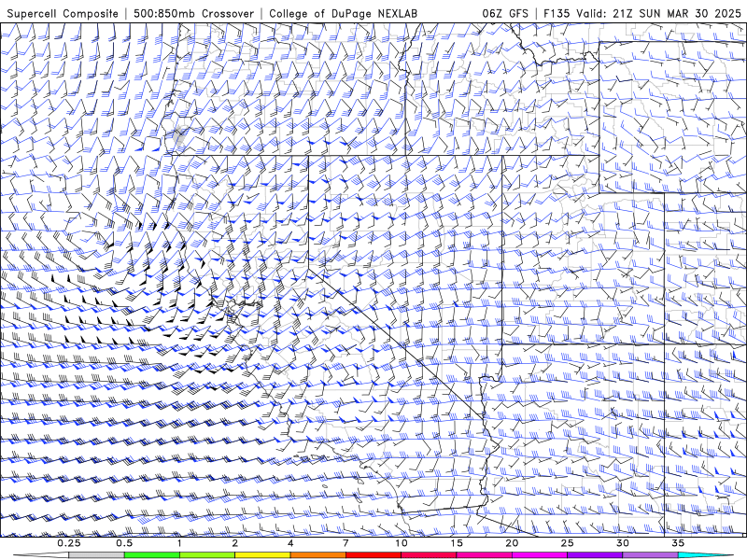Viewport: 747px width, 560px height.
Task: Pick the yellow 2–4 legend swatch
Action: pos(262,555)
